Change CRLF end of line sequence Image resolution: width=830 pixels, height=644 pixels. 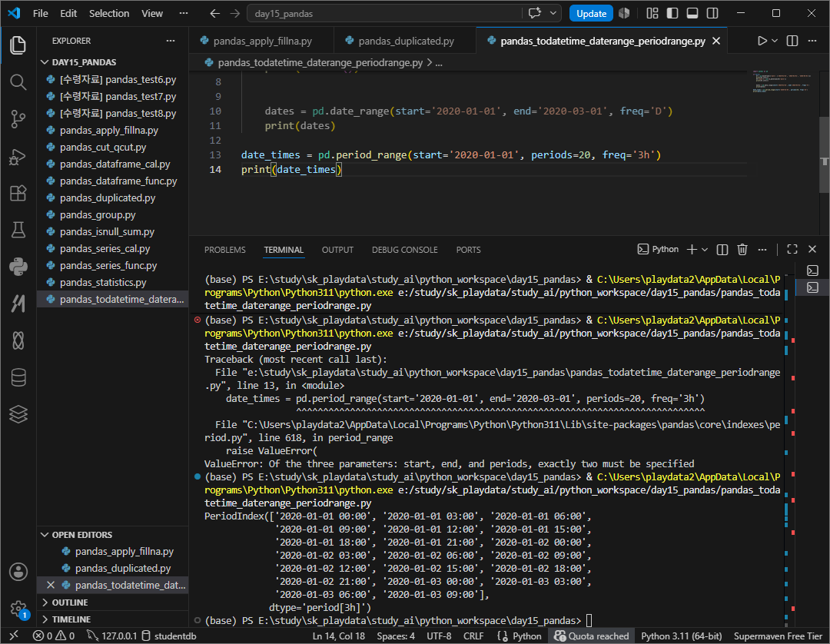click(x=473, y=636)
